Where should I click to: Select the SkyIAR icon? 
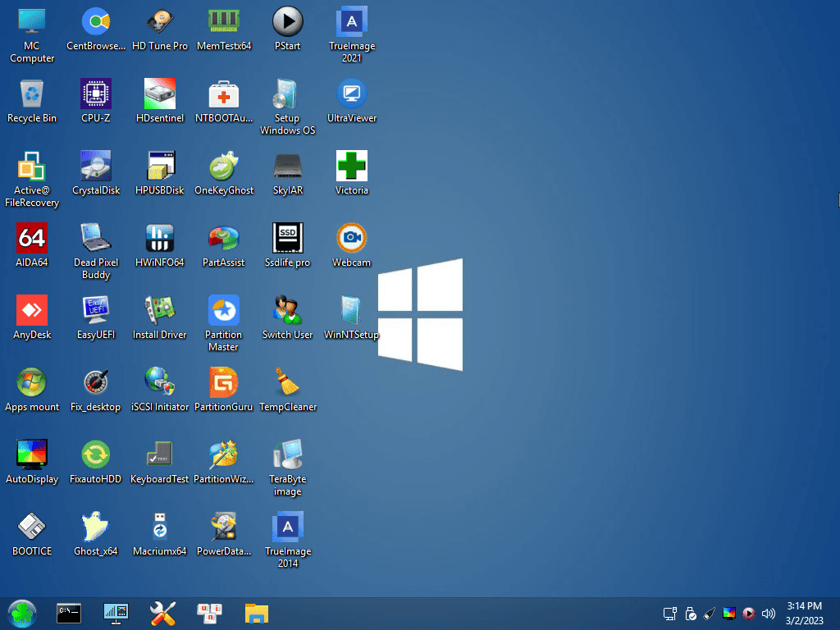coord(288,166)
